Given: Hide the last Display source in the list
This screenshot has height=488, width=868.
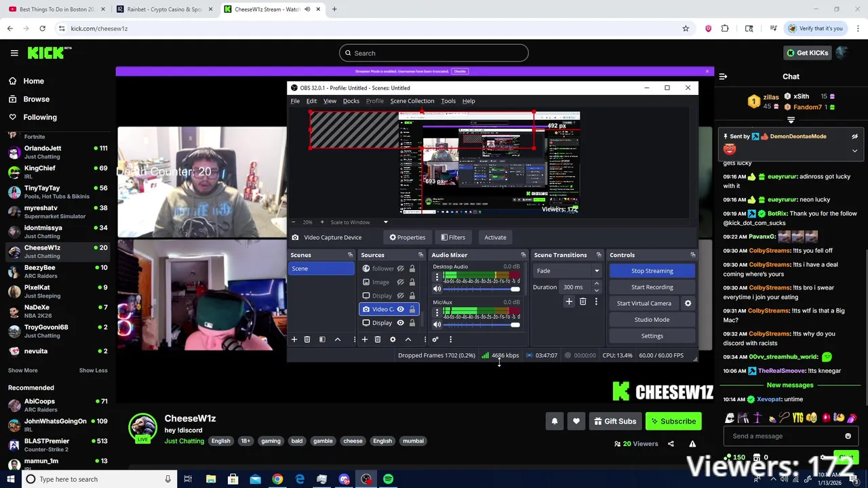Looking at the screenshot, I should (401, 323).
